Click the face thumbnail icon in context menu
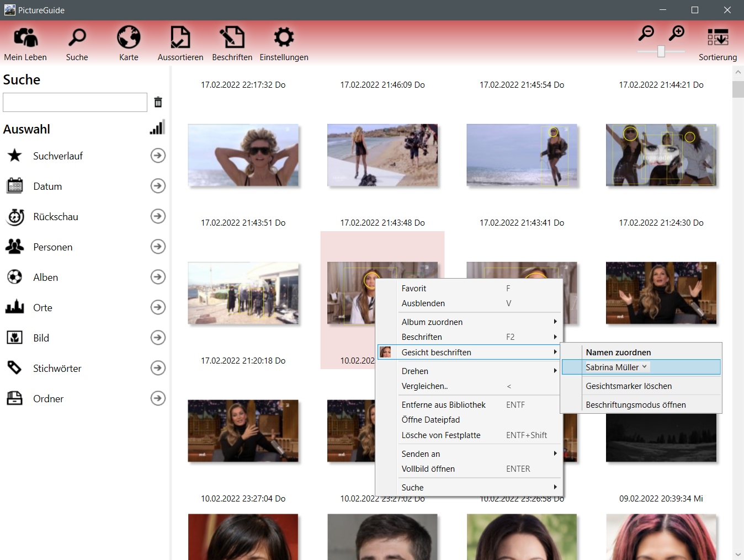This screenshot has width=744, height=560. coord(385,352)
